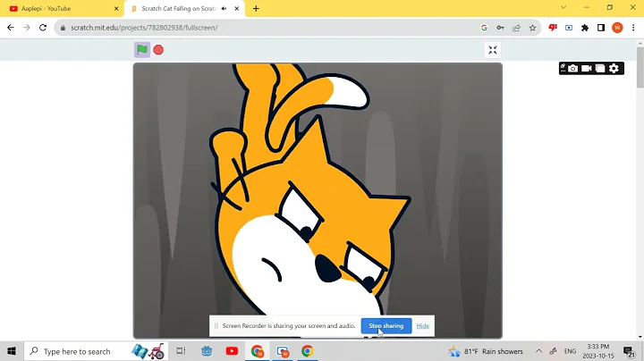Open the clock showing 3:33 PM
644x361 pixels.
pos(598,351)
